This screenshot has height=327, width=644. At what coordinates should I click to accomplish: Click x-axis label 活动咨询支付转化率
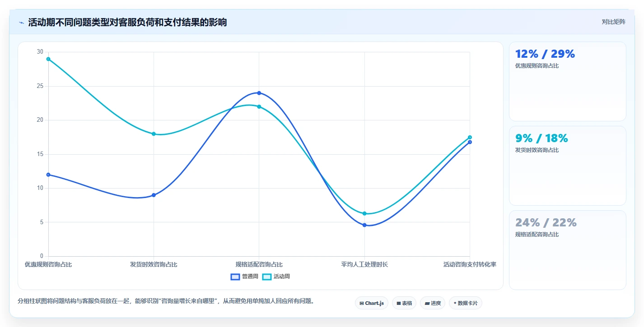pos(470,264)
